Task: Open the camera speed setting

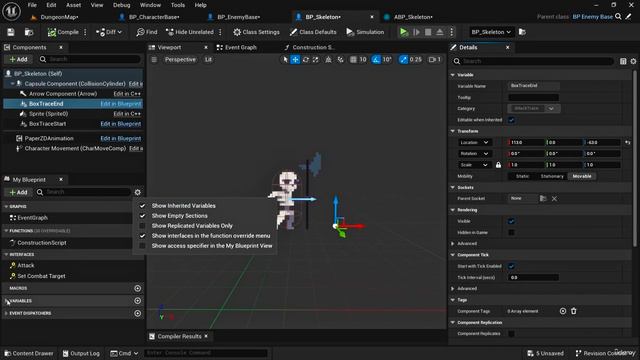Action: click(435, 60)
